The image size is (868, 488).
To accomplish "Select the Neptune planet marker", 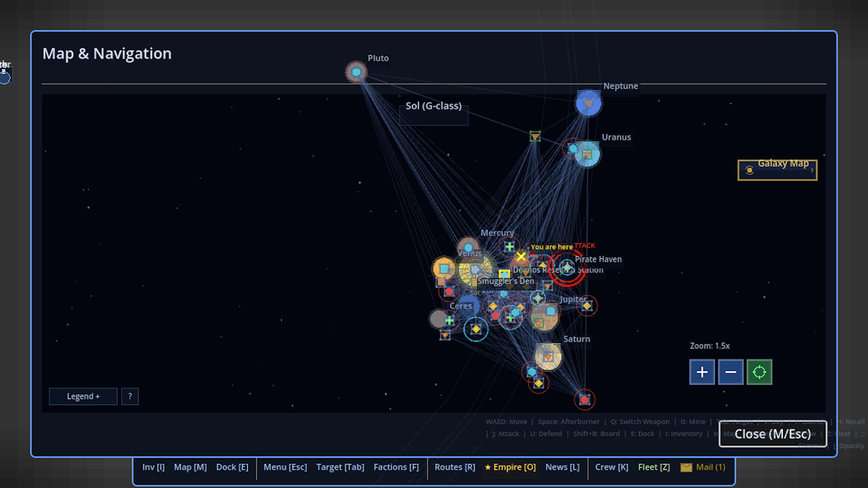I will click(x=588, y=103).
